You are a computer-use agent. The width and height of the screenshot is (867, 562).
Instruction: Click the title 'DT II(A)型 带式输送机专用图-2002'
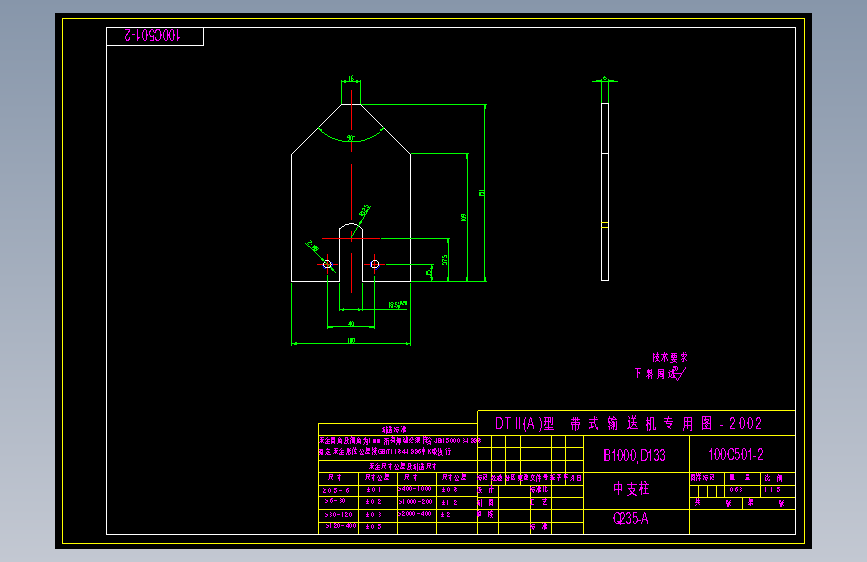pyautogui.click(x=628, y=424)
